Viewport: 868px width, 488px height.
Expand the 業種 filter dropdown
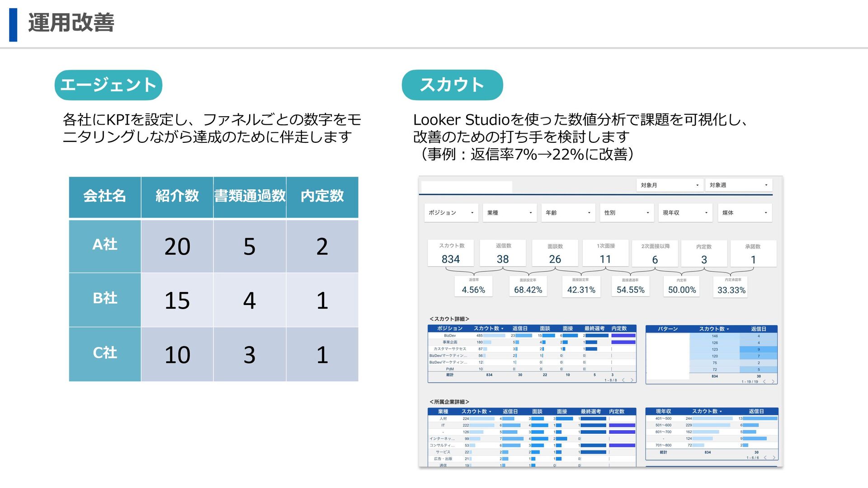(509, 213)
